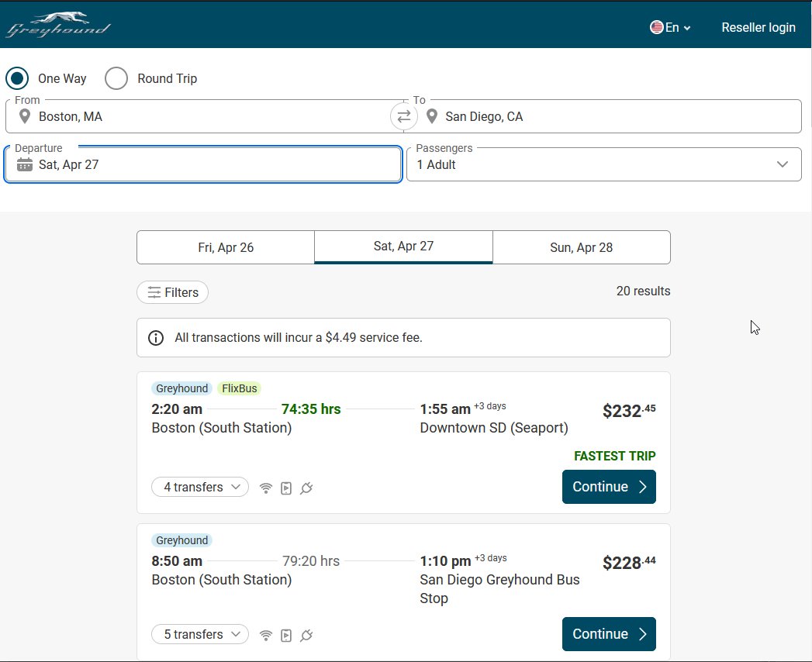Click the service fee info icon

[156, 338]
